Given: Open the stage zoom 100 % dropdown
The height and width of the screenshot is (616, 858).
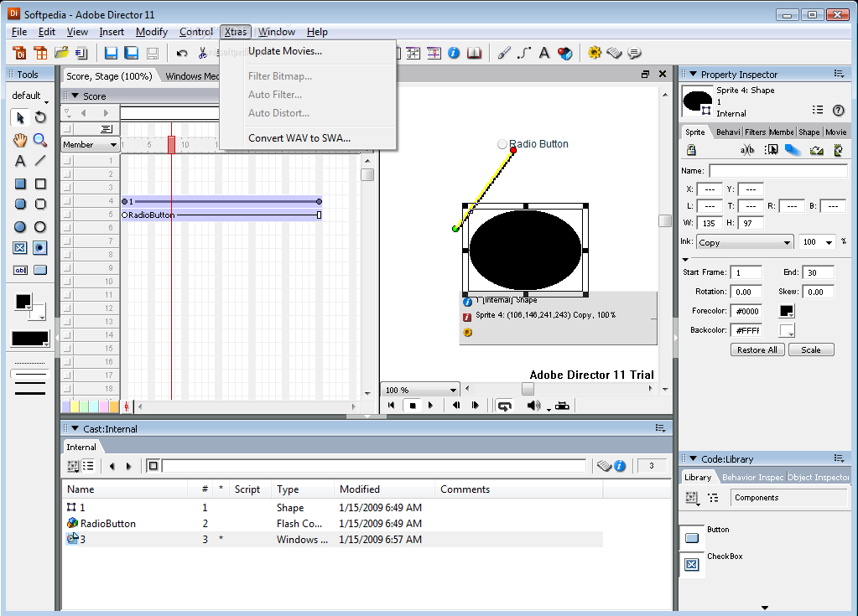Looking at the screenshot, I should click(420, 390).
